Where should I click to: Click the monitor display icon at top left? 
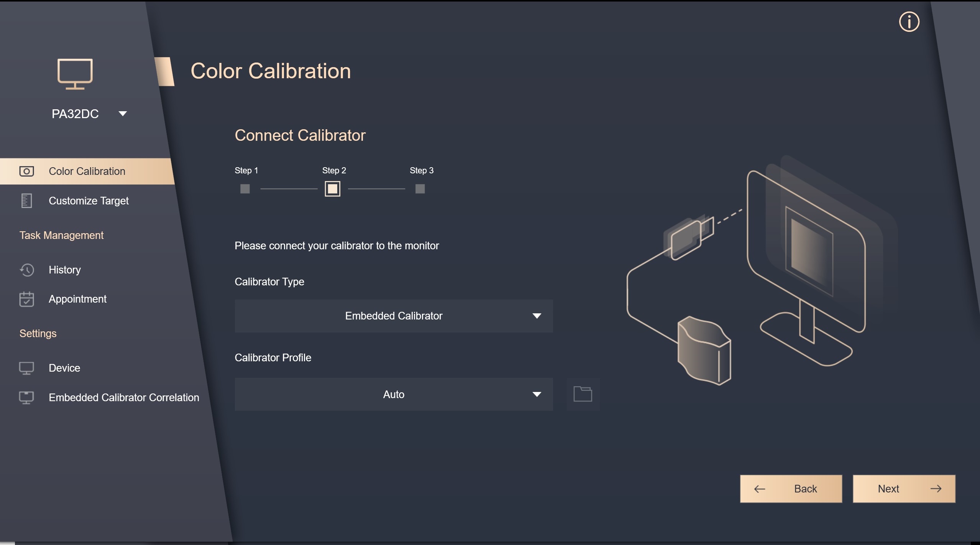[75, 74]
